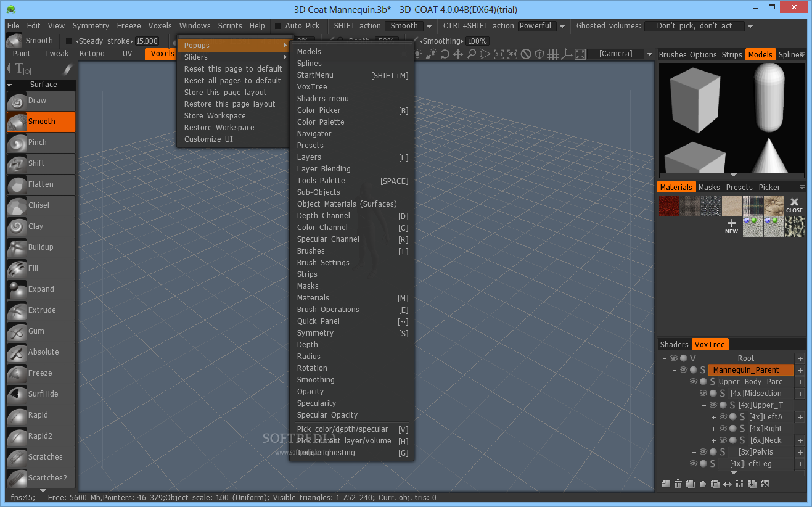The width and height of the screenshot is (812, 507).
Task: Switch to the Shaders tab
Action: [x=674, y=345]
